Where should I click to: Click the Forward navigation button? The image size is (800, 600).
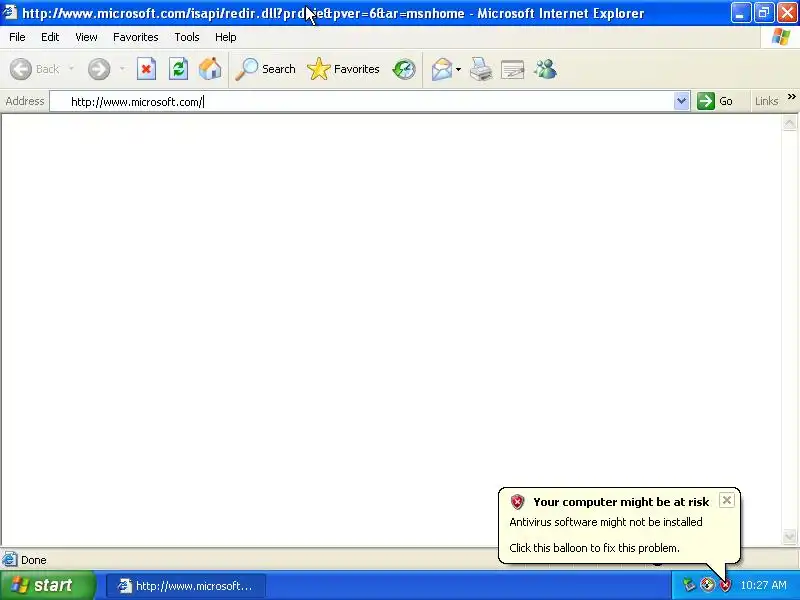pyautogui.click(x=99, y=69)
